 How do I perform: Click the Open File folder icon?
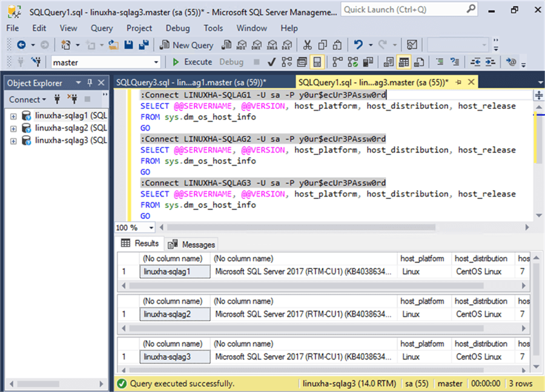pos(113,45)
